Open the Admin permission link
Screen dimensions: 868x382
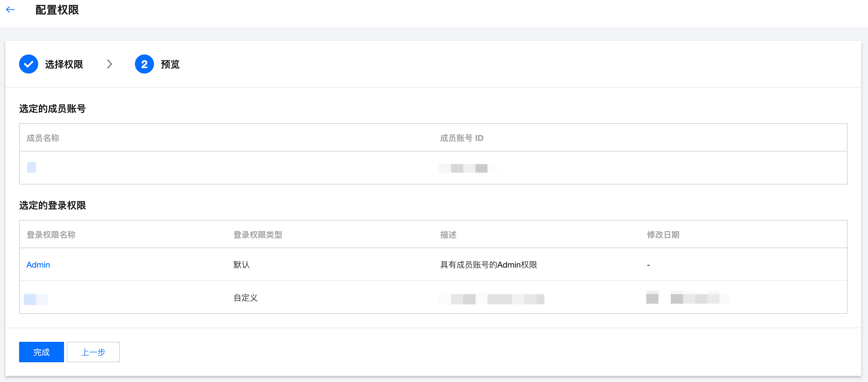(x=38, y=265)
